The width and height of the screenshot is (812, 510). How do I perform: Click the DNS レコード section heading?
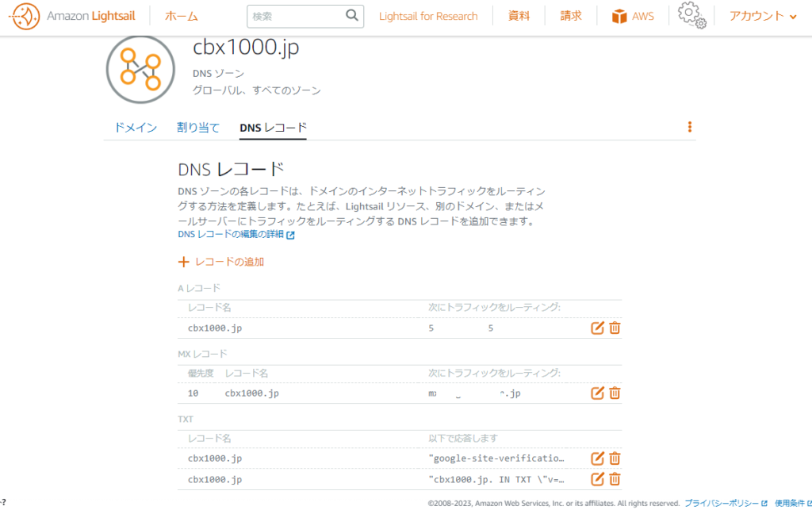click(x=231, y=169)
